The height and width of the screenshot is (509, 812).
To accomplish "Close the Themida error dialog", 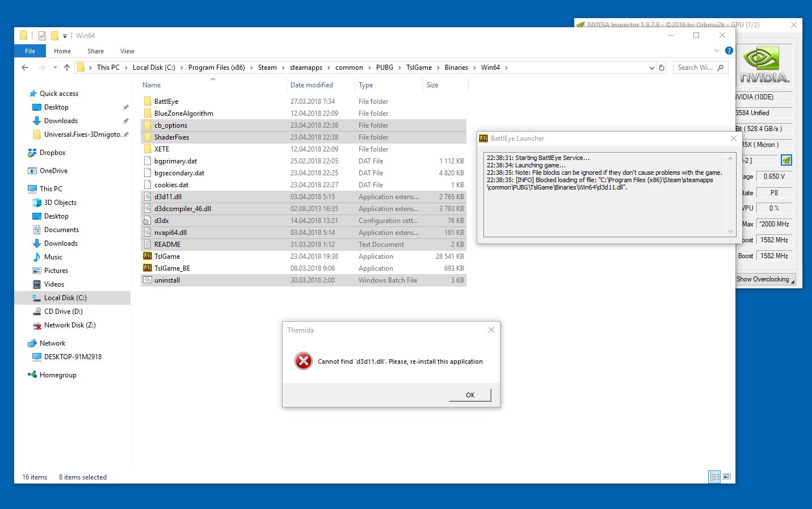I will coord(491,330).
